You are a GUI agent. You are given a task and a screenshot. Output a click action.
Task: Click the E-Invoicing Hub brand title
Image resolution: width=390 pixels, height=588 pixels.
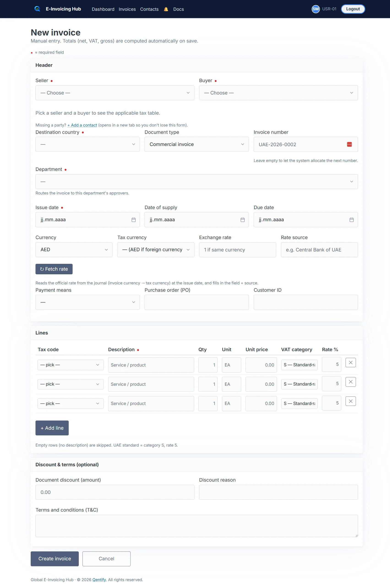(63, 9)
